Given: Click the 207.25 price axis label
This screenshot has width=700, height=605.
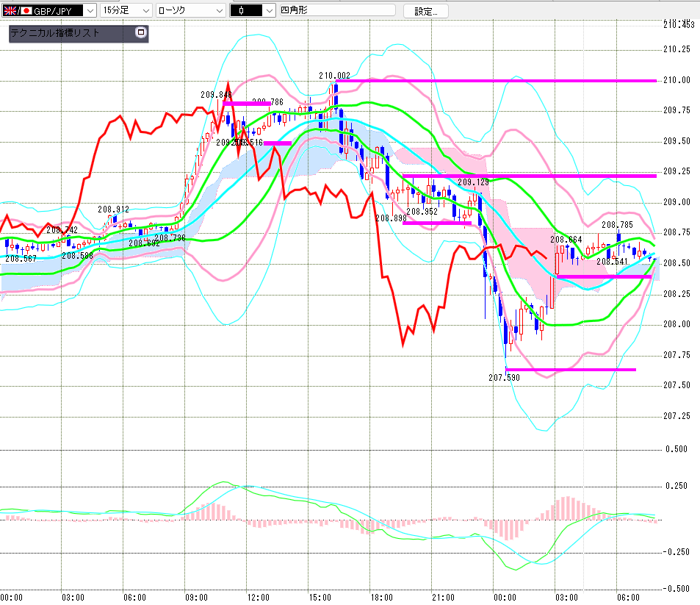Looking at the screenshot, I should tap(676, 416).
